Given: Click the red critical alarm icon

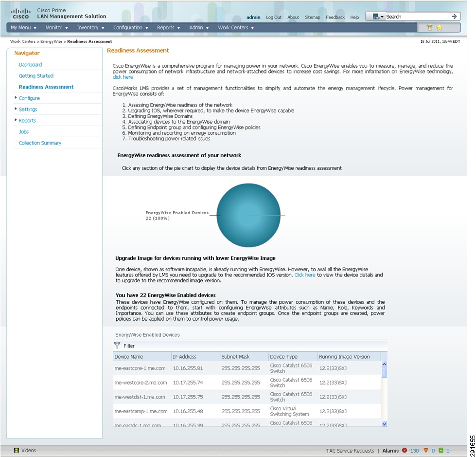Looking at the screenshot, I should (x=405, y=450).
